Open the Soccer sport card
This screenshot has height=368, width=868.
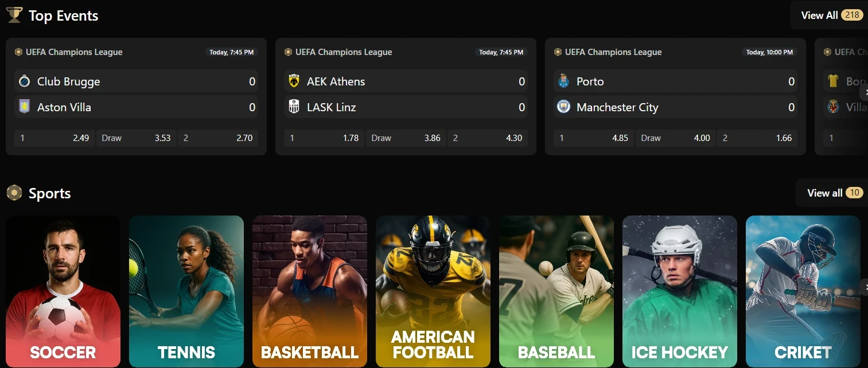(x=63, y=292)
